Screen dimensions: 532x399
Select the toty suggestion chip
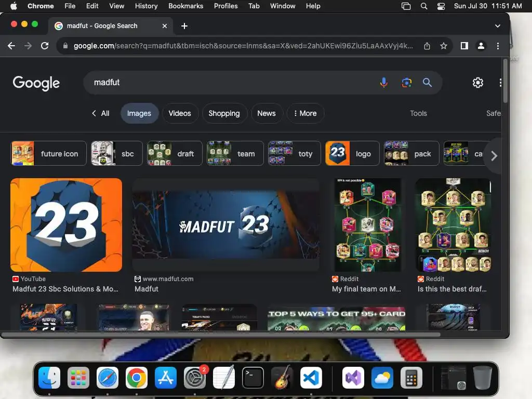294,154
